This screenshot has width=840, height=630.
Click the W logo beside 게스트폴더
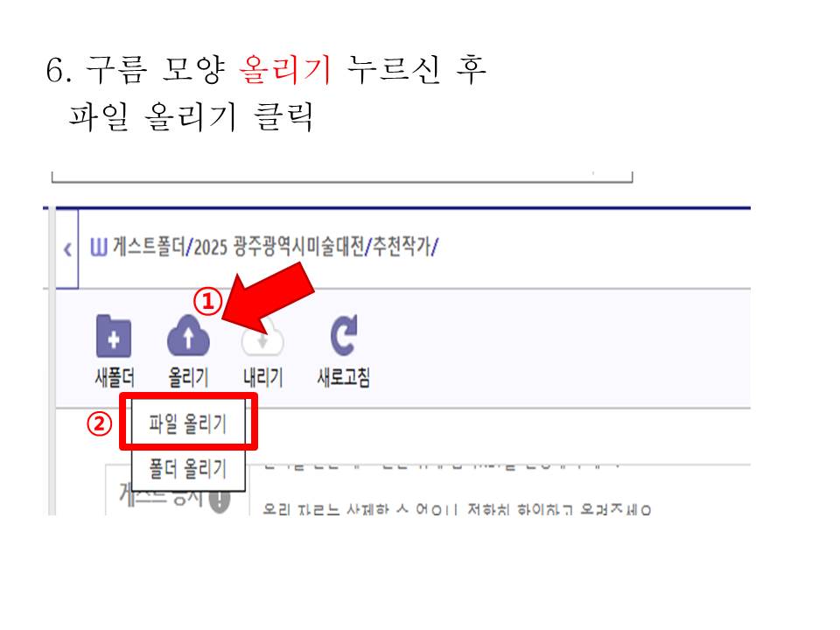99,247
